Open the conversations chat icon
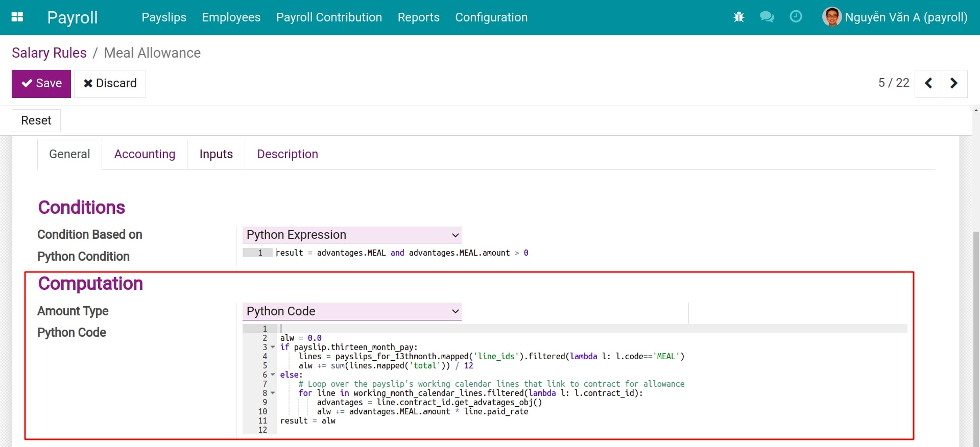 (x=767, y=17)
